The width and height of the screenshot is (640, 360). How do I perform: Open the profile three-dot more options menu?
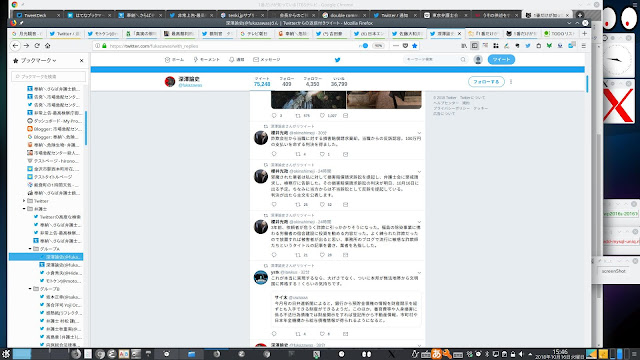click(511, 82)
